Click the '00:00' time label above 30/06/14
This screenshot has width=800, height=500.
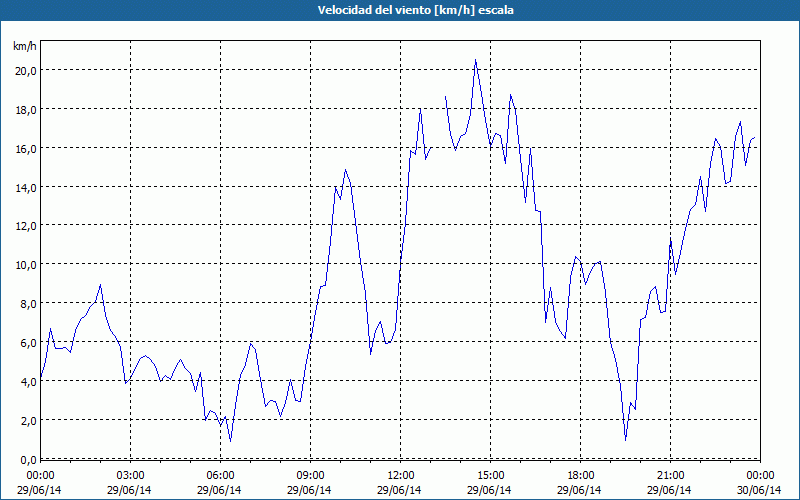(760, 476)
